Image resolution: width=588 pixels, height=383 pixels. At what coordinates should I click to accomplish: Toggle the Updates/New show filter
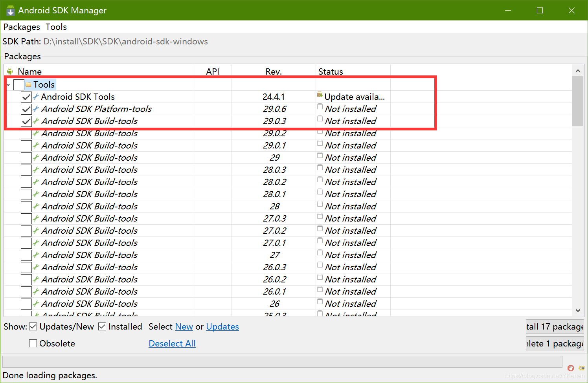(33, 326)
